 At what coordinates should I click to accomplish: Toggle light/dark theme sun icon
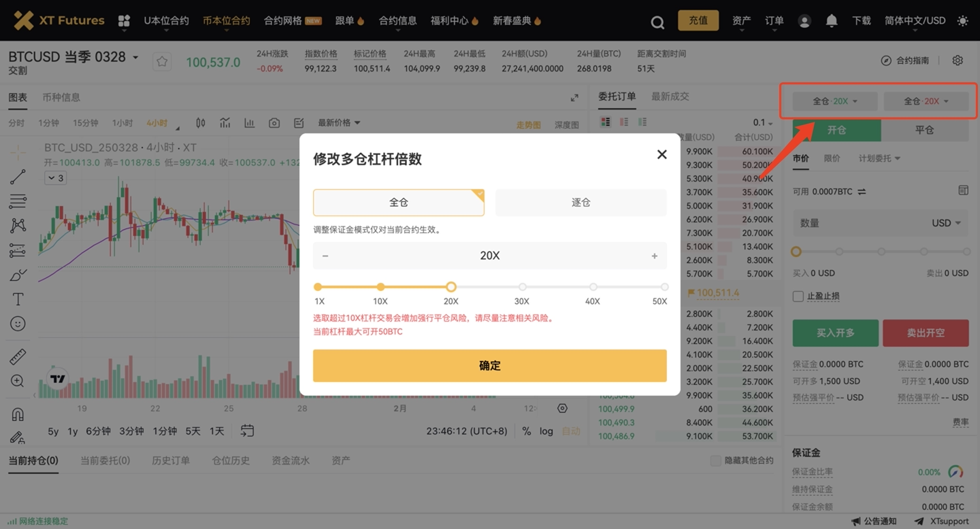click(x=962, y=21)
